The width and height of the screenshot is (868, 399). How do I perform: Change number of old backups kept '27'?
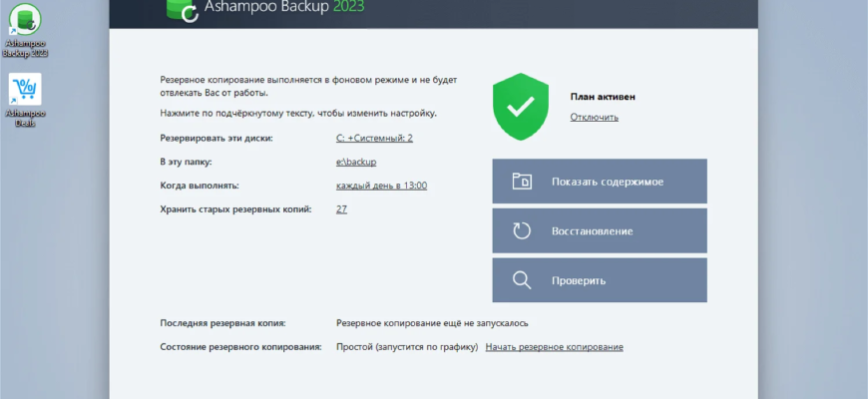tap(341, 209)
